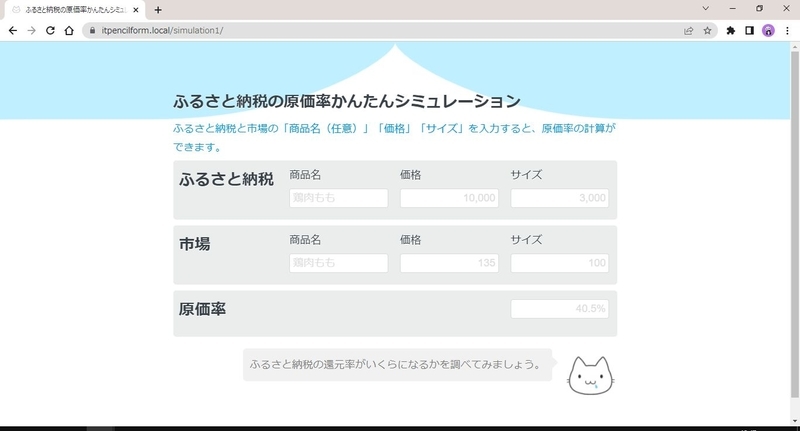Share this page via share icon
This screenshot has height=431, width=800.
point(688,31)
